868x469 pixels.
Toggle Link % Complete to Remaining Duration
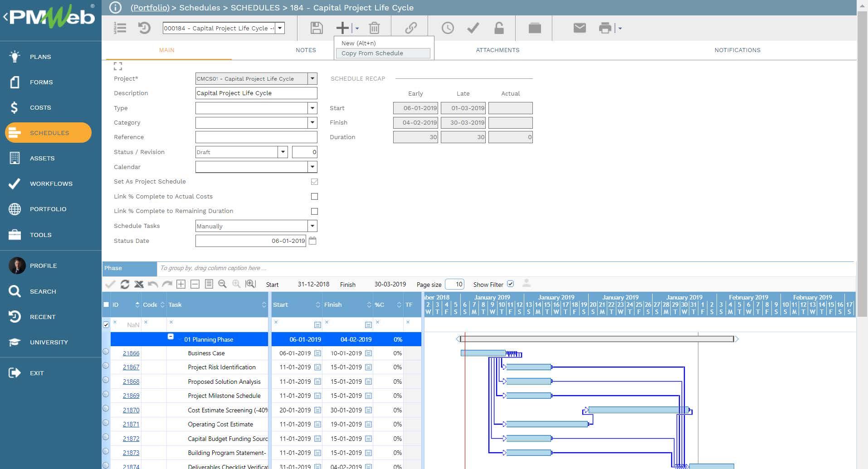pyautogui.click(x=314, y=211)
